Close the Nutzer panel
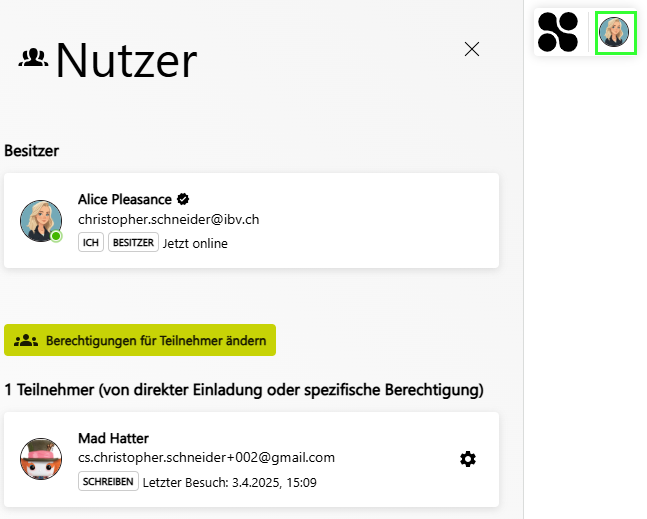 pyautogui.click(x=472, y=49)
